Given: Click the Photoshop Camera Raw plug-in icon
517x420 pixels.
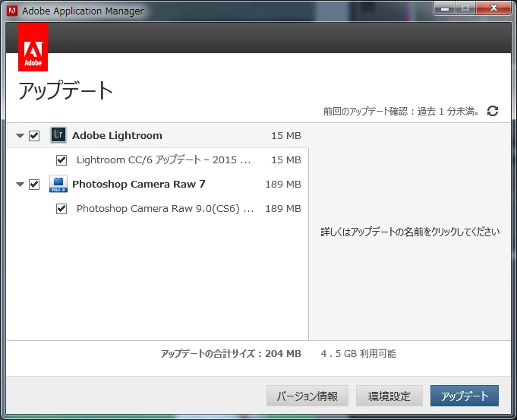Looking at the screenshot, I should (58, 184).
